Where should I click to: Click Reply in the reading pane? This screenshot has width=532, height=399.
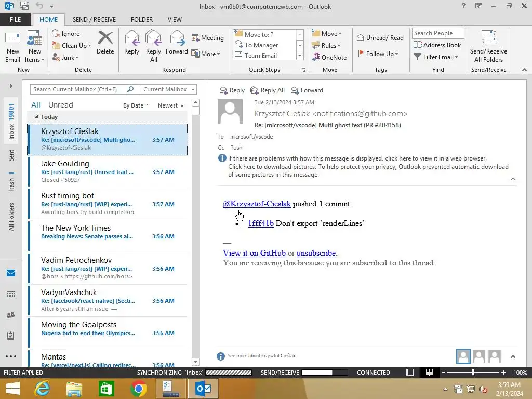(x=232, y=90)
